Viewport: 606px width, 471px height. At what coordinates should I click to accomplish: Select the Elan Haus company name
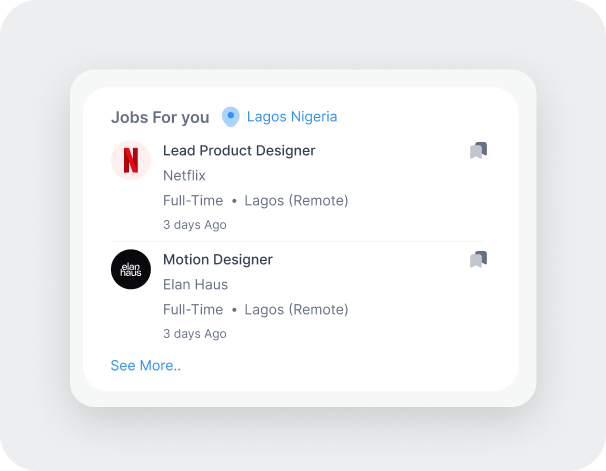tap(196, 285)
